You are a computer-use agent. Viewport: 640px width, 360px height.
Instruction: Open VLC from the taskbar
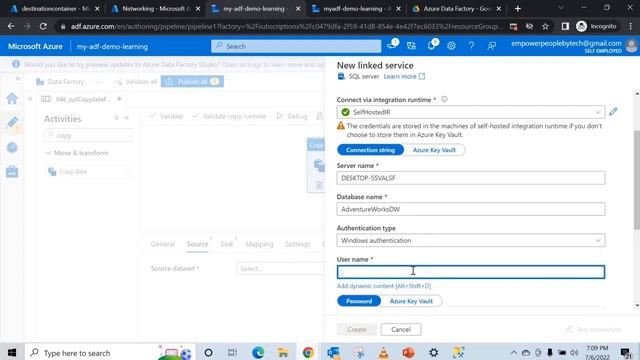(383, 352)
